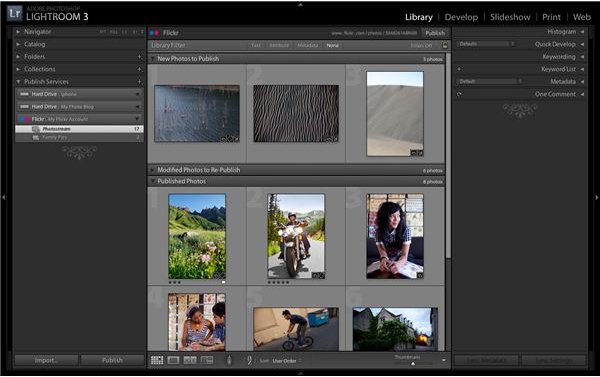Refresh comments icon beside One Comment
Viewport: 600px width, 377px height.
pos(459,94)
